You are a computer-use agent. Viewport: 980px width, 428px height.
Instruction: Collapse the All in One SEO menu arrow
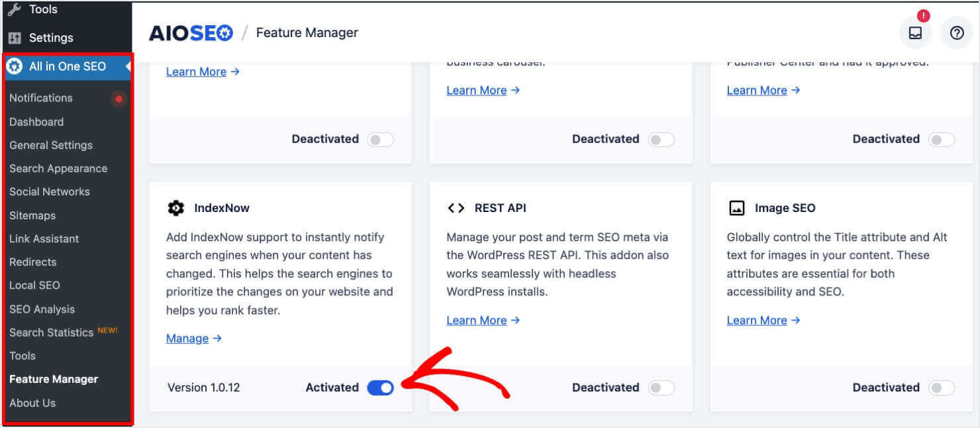(126, 66)
